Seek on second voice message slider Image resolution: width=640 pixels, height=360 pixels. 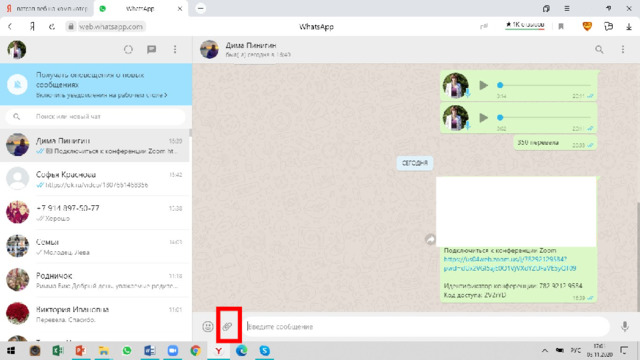pos(544,117)
